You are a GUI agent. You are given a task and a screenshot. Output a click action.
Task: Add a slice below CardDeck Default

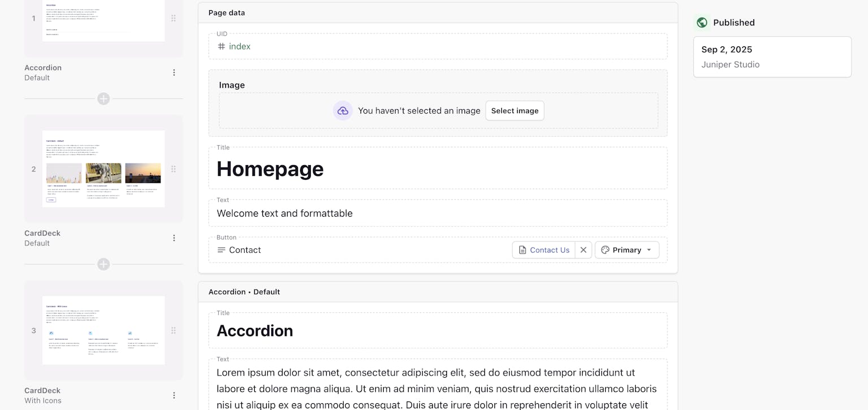pos(103,264)
